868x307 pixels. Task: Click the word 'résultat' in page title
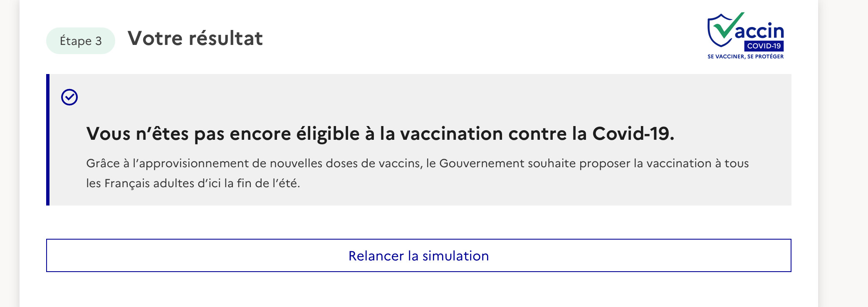tap(226, 38)
